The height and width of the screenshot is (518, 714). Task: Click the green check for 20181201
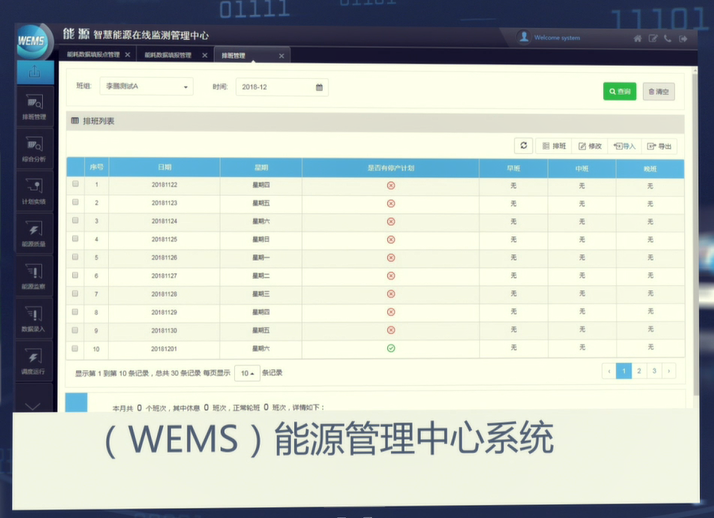391,348
